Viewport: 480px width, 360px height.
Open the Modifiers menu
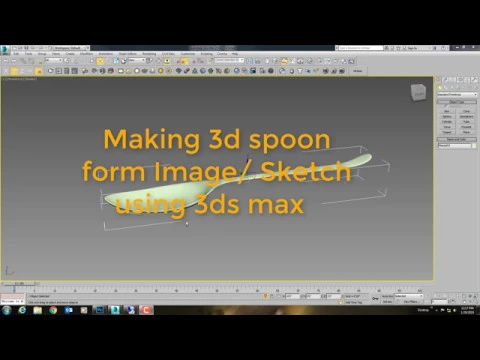click(86, 54)
